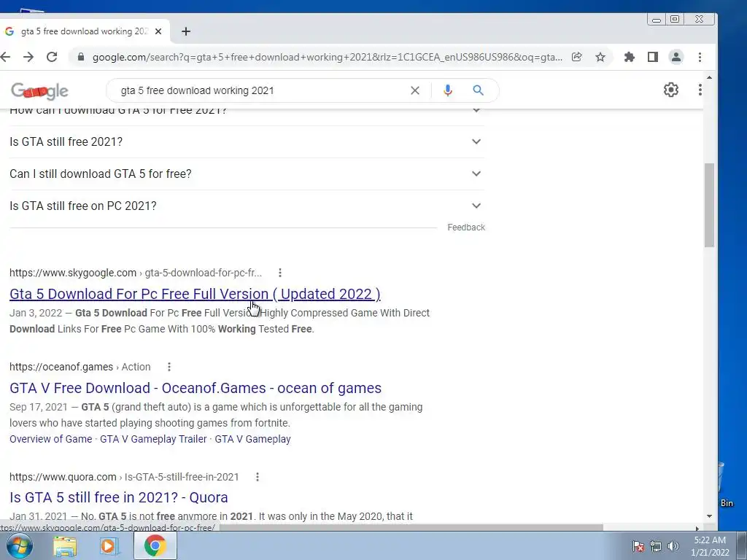Open Google quick settings gear
This screenshot has height=560, width=747.
[671, 90]
